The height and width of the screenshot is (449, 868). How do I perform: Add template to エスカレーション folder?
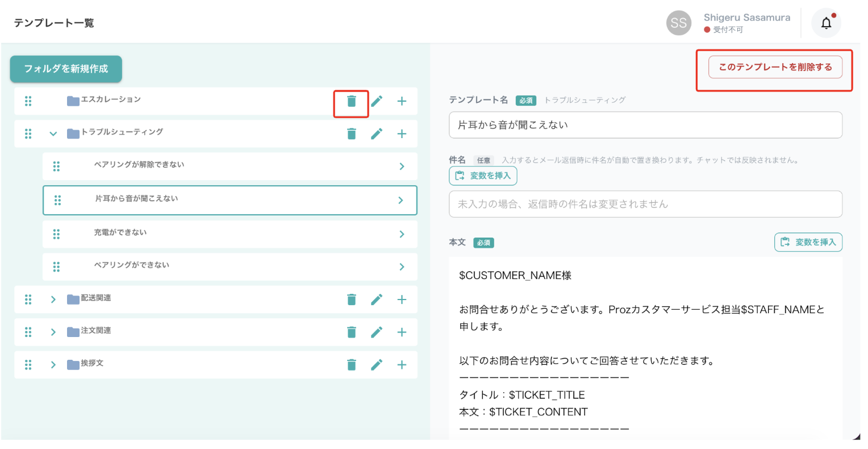pos(402,101)
